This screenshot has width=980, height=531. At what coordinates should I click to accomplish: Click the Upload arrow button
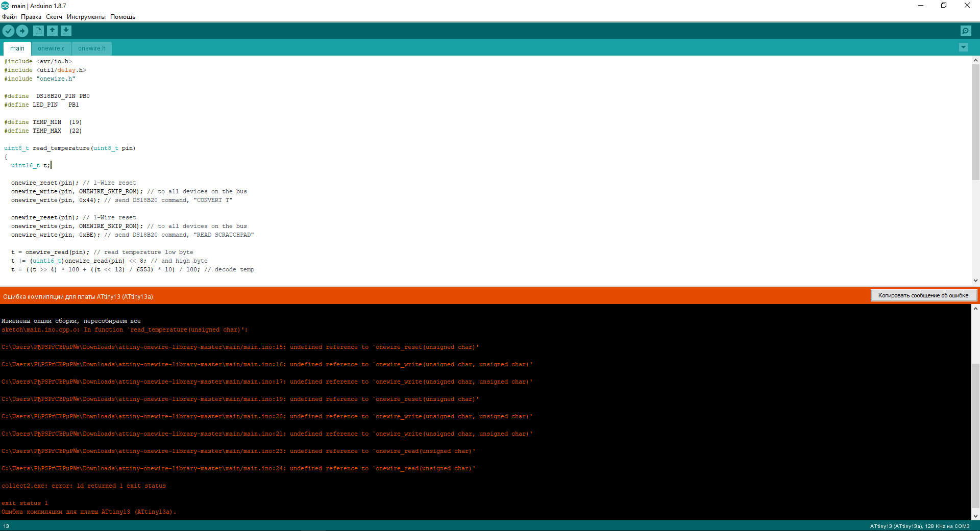point(22,31)
